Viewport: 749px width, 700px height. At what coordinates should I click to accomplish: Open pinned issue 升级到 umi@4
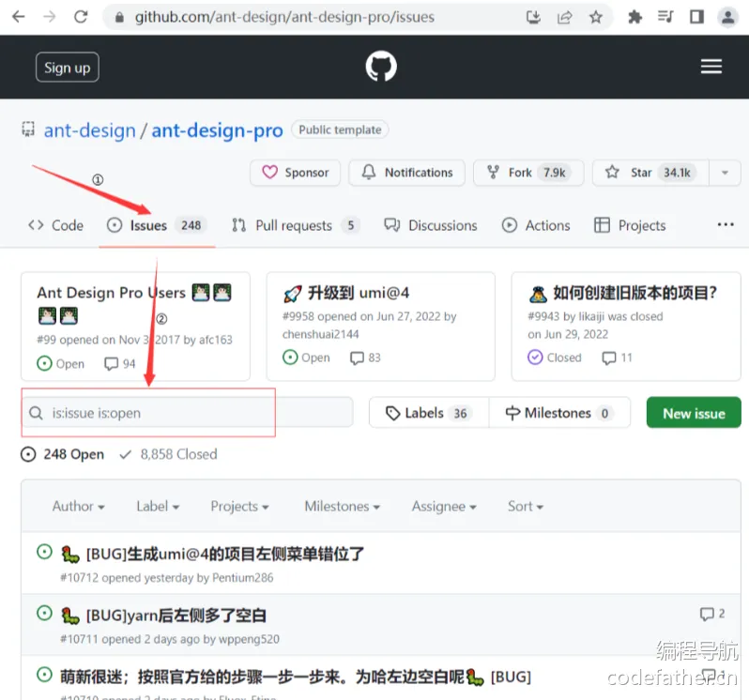pyautogui.click(x=359, y=293)
